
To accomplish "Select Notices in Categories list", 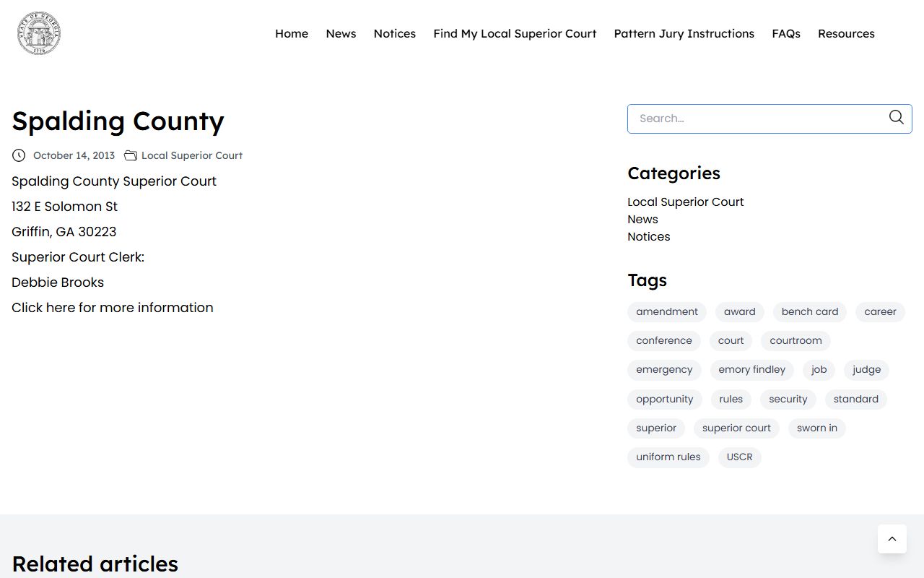I will click(x=649, y=237).
